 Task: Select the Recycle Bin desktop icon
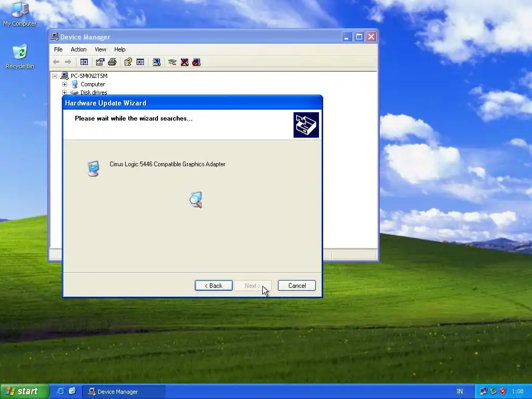click(20, 57)
